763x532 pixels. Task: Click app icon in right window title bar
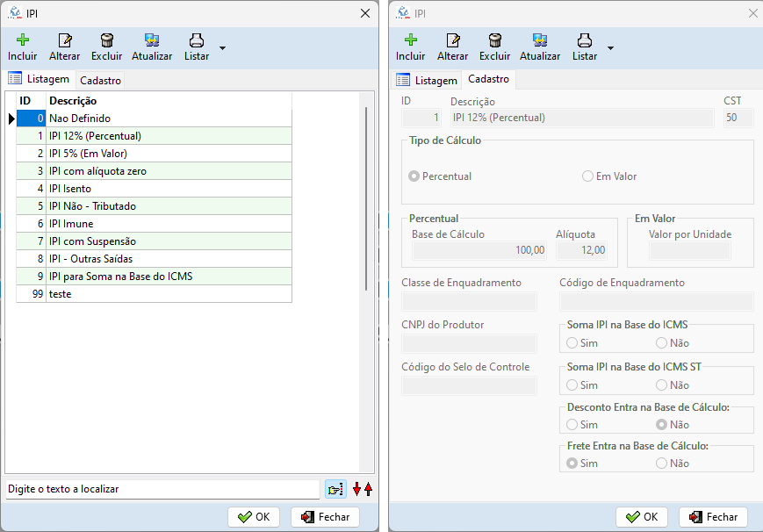coord(403,13)
